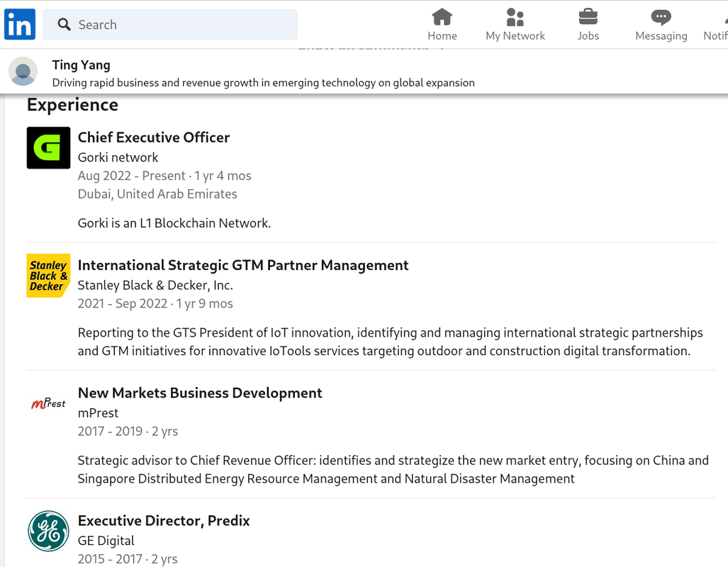Screen dimensions: 728x567
Task: Click New Markets Business Development title
Action: pyautogui.click(x=200, y=393)
